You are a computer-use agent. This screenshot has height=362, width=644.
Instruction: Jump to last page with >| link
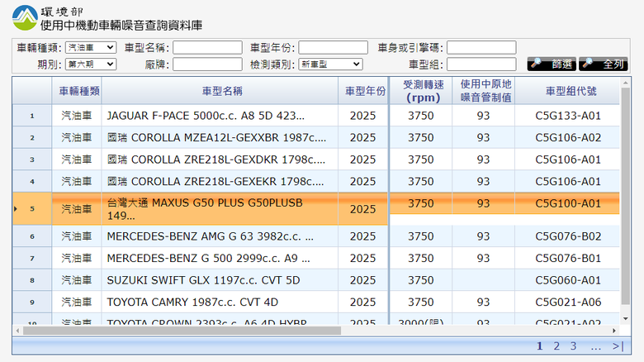(x=618, y=346)
